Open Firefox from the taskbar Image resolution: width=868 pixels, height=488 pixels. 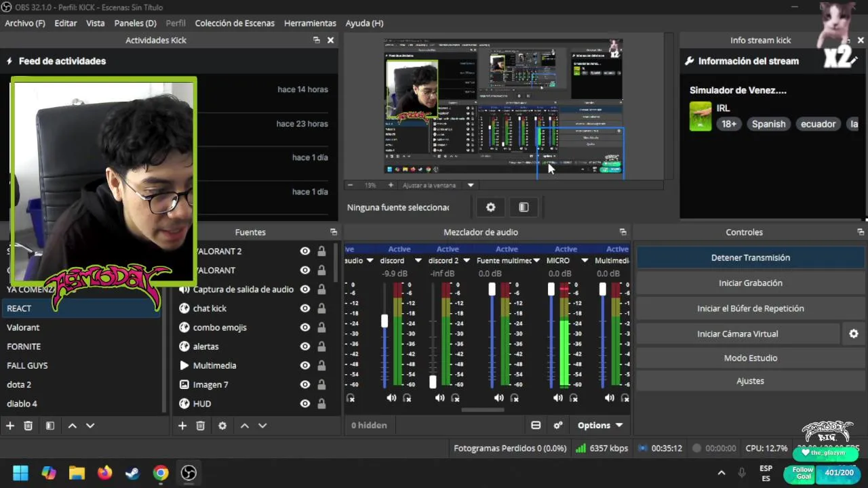coord(104,472)
